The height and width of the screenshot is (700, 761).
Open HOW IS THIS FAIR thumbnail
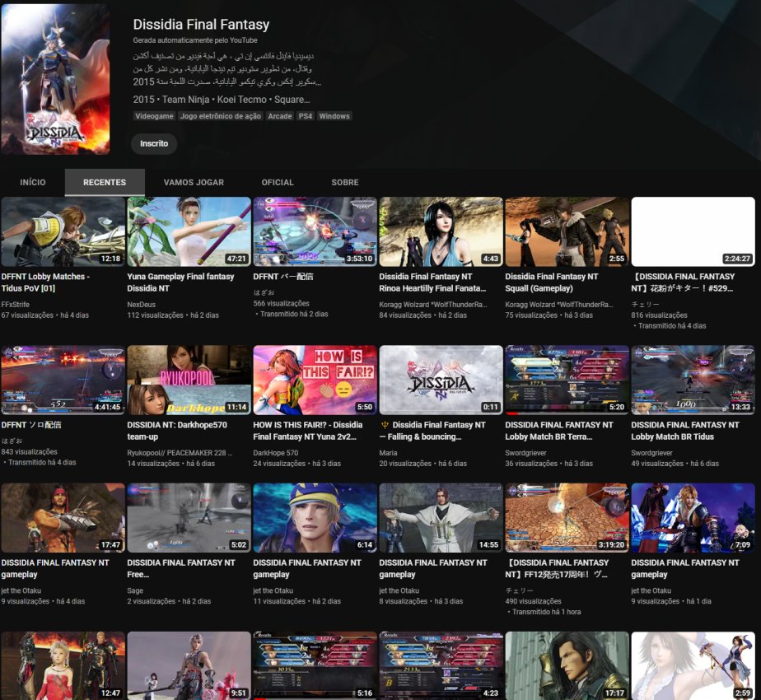point(315,380)
